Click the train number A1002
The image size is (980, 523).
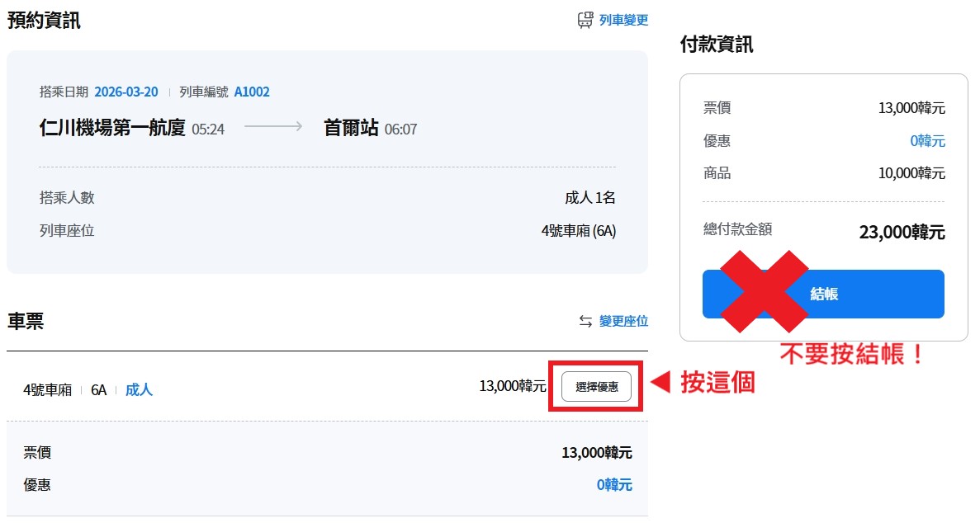coord(252,92)
